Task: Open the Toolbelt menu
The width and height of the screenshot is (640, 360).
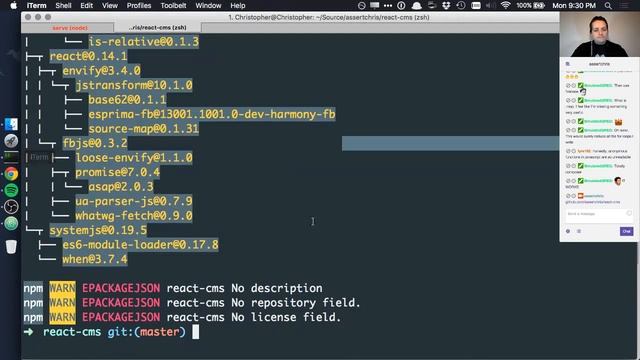Action: 173,5
